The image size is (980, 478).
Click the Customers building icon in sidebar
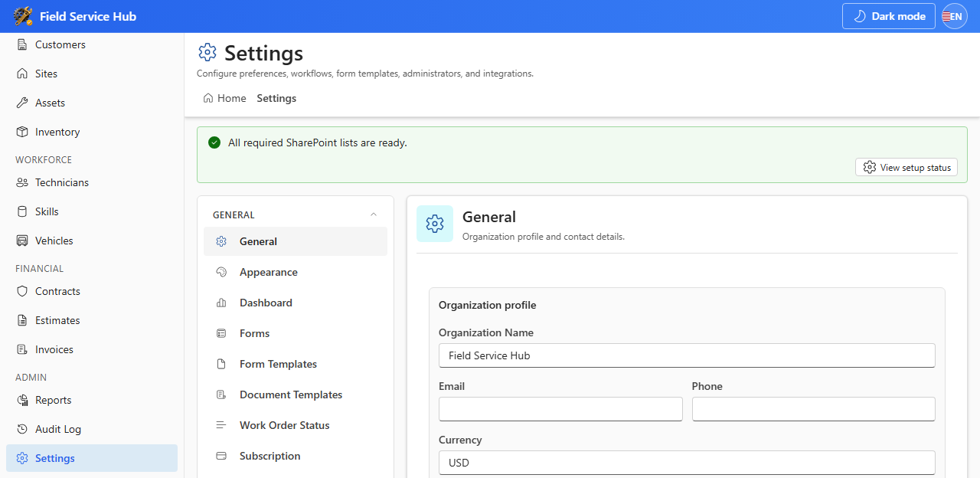click(22, 44)
